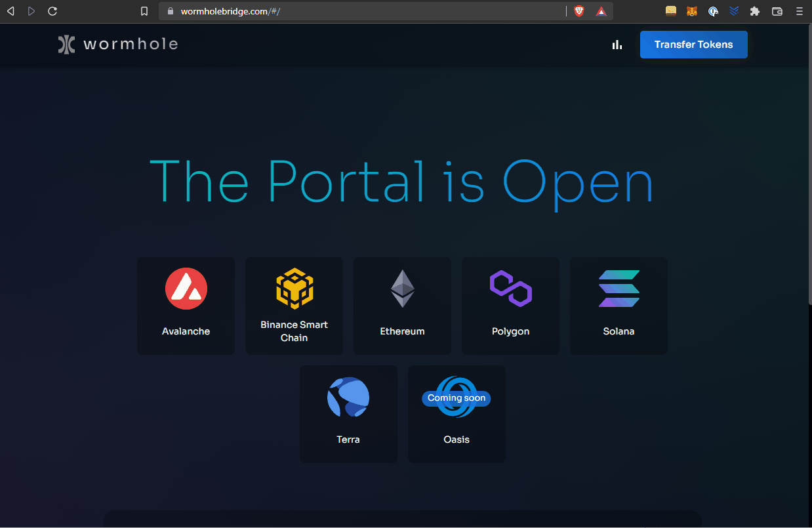This screenshot has width=812, height=528.
Task: Click the page vertical scrollbar
Action: pos(809,164)
